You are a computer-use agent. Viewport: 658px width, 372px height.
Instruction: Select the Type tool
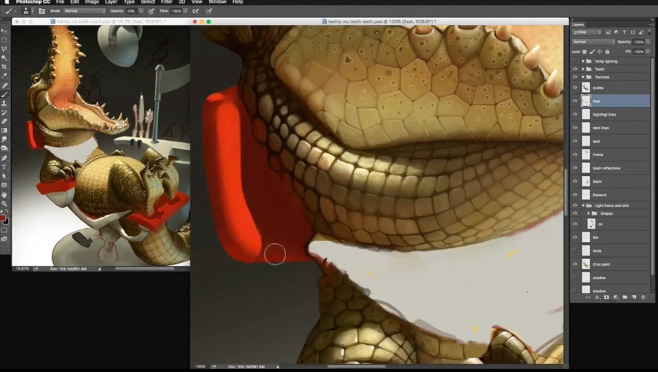click(x=5, y=166)
